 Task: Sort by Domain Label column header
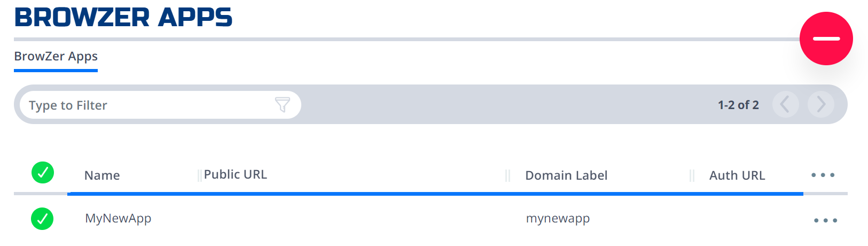coord(566,175)
